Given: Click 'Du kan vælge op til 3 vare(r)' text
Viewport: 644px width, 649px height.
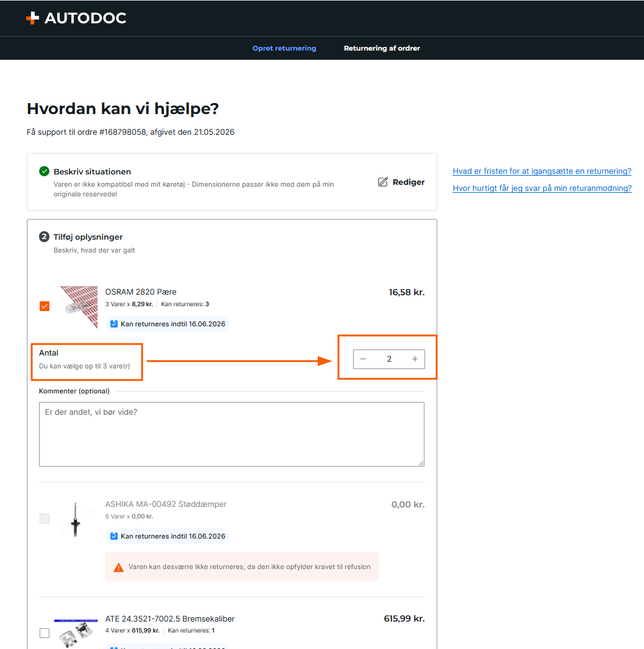Looking at the screenshot, I should (x=84, y=366).
